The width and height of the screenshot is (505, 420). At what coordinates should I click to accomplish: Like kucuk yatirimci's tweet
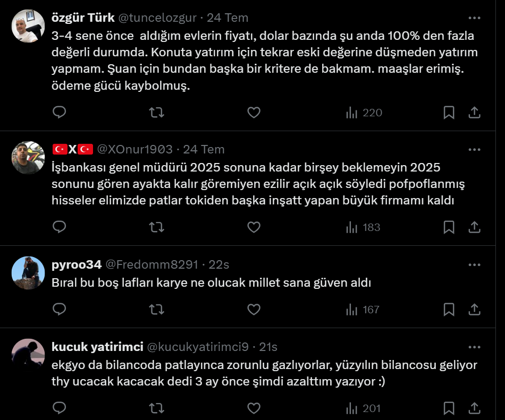(254, 408)
